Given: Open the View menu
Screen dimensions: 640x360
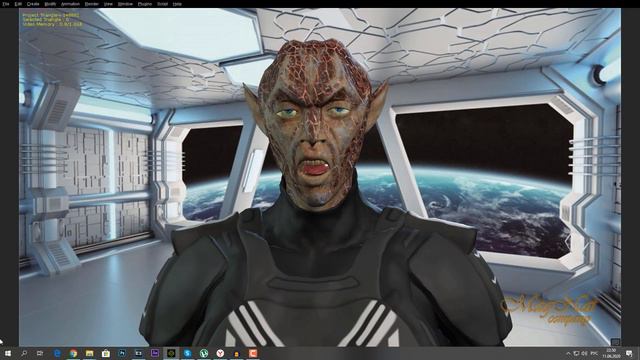Looking at the screenshot, I should tap(108, 4).
